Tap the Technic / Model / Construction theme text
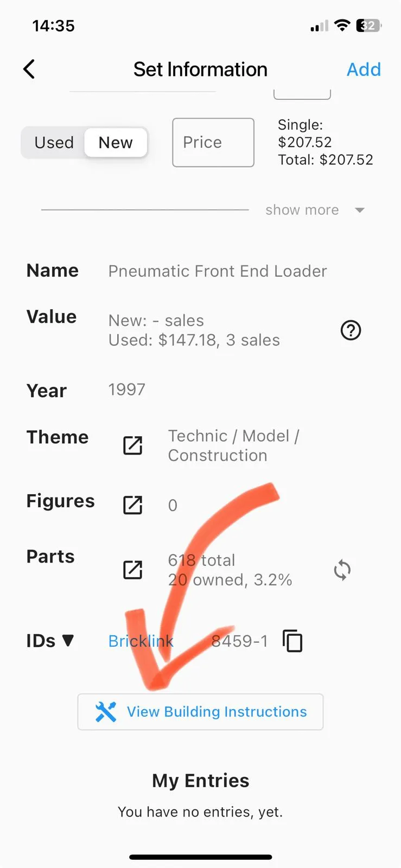401x868 pixels. pos(233,445)
